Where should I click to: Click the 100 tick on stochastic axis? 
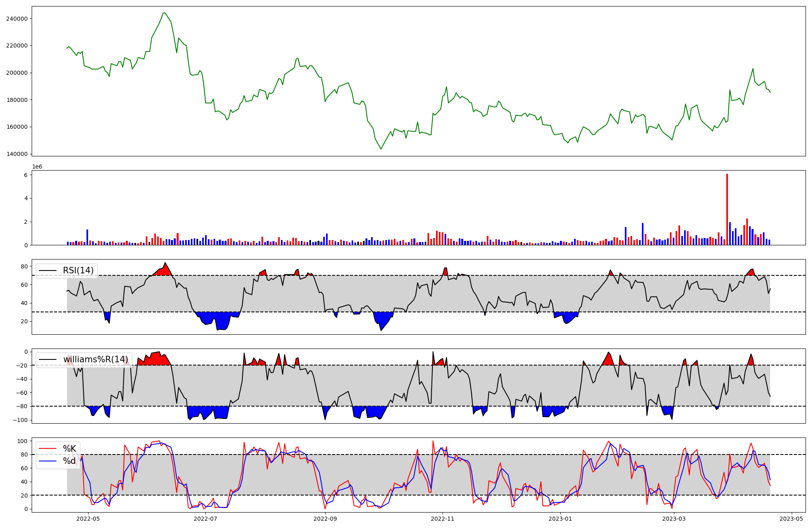(x=22, y=441)
